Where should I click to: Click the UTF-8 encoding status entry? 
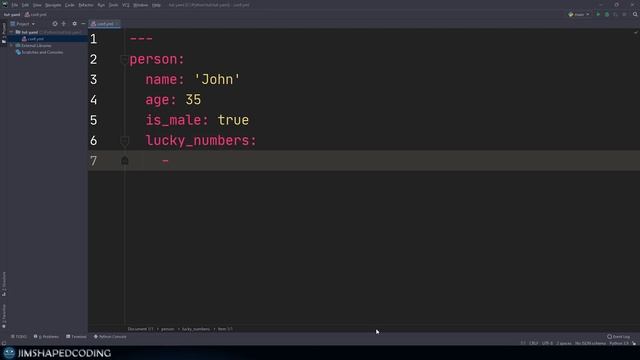pyautogui.click(x=547, y=343)
